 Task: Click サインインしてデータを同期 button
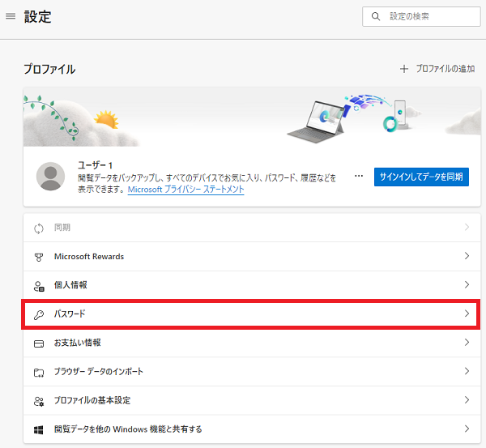pos(421,177)
